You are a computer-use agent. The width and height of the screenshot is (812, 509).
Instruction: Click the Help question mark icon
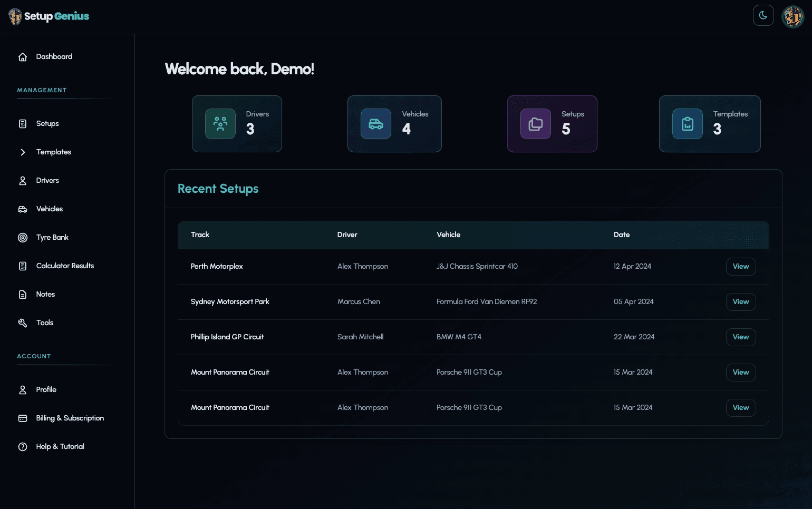[23, 447]
